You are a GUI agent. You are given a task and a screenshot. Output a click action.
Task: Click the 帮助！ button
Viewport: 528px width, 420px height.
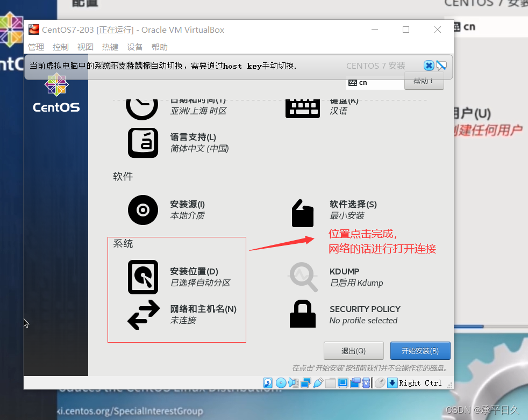pyautogui.click(x=424, y=82)
